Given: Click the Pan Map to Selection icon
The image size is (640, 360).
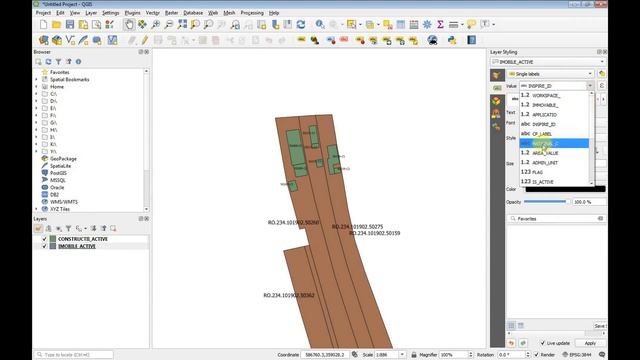Looking at the screenshot, I should click(142, 25).
